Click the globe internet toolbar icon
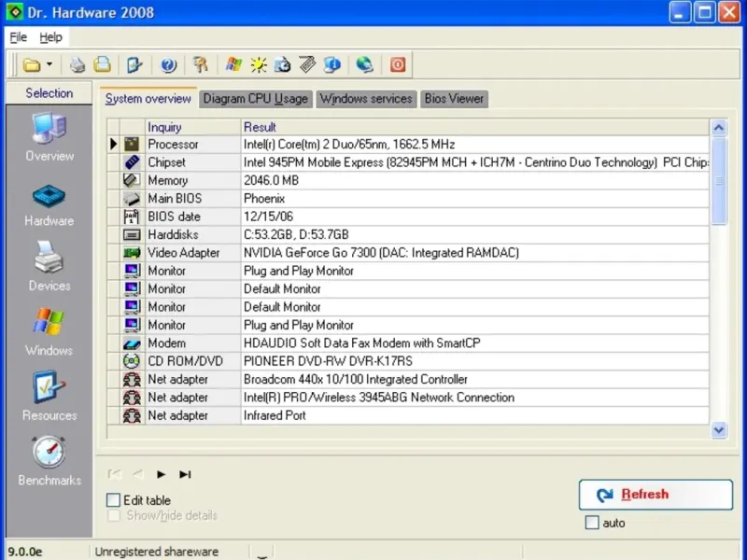Viewport: 747px width, 560px height. (x=364, y=64)
